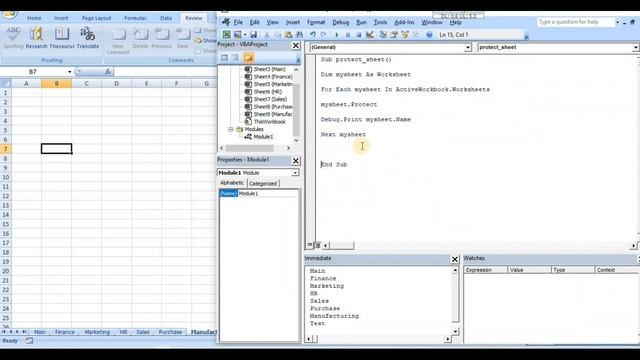
Task: Click column D header in Excel
Action: pos(116,84)
